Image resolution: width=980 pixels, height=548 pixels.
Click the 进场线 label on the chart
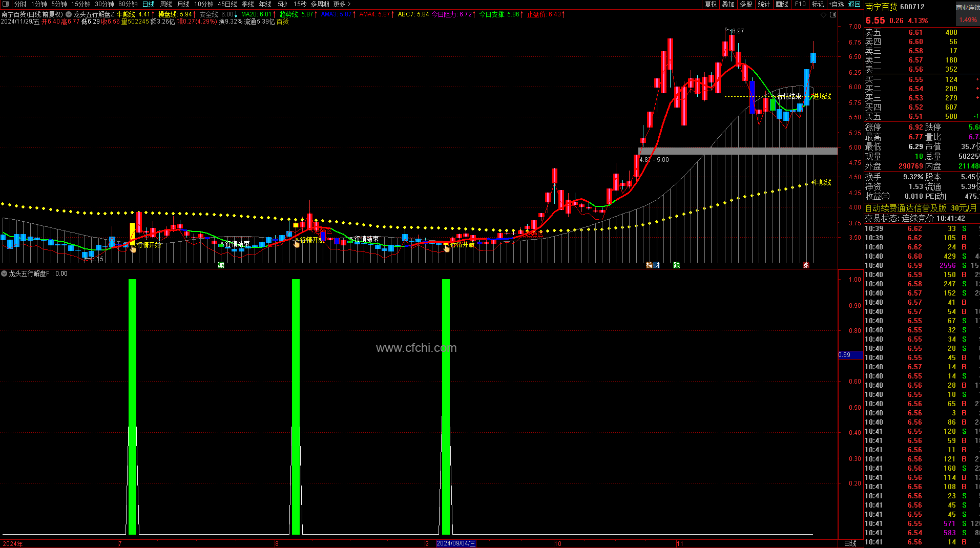[822, 96]
